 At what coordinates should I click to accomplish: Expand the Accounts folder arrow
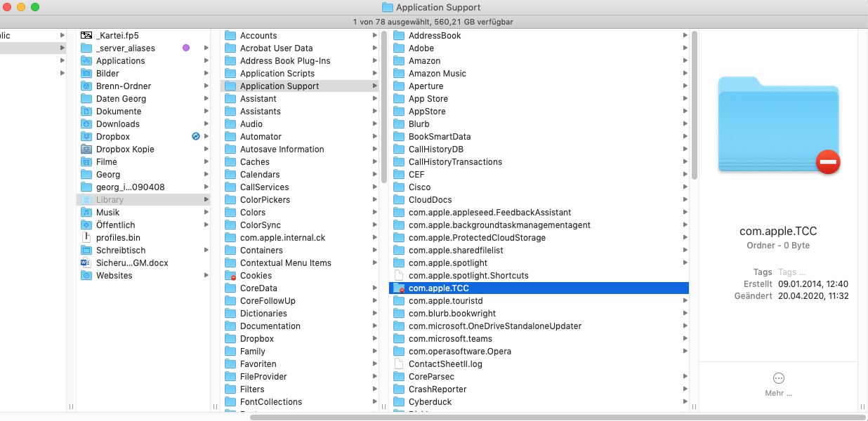(375, 35)
